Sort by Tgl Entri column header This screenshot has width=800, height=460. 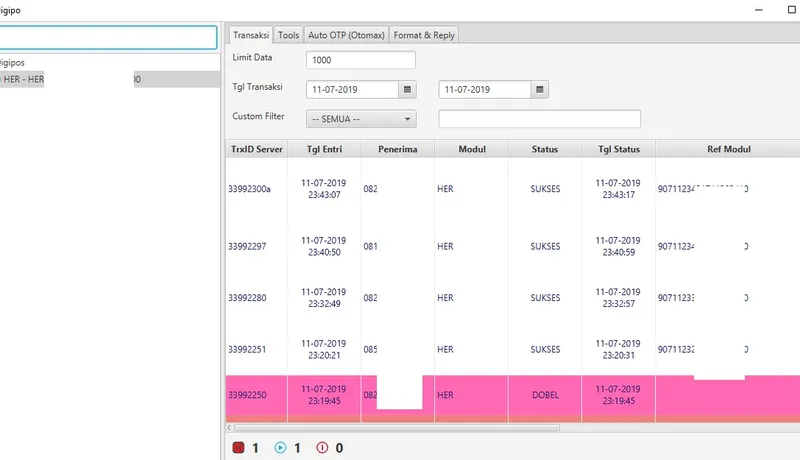point(324,149)
